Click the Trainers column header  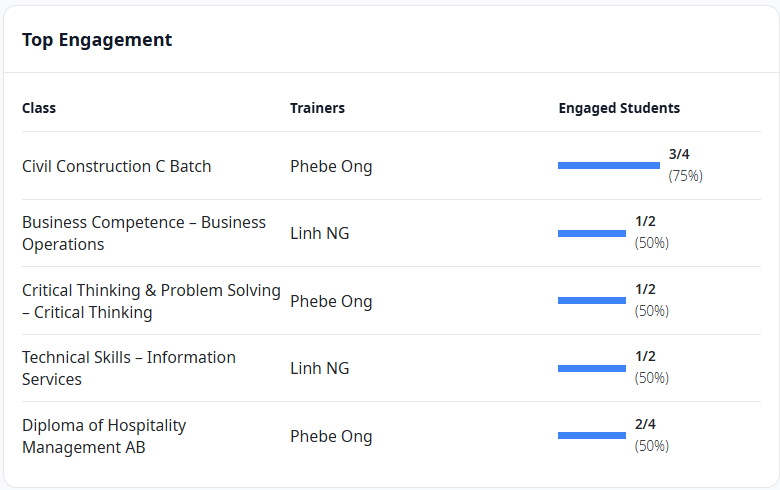tap(317, 108)
